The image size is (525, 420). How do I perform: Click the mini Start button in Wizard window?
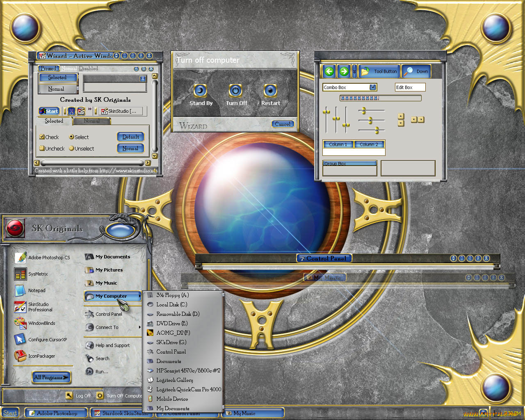[49, 111]
